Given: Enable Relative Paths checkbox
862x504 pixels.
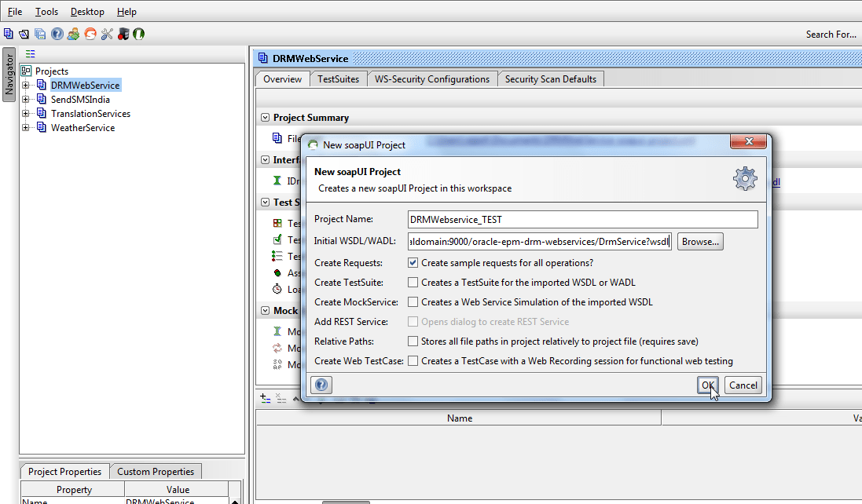Looking at the screenshot, I should click(413, 341).
